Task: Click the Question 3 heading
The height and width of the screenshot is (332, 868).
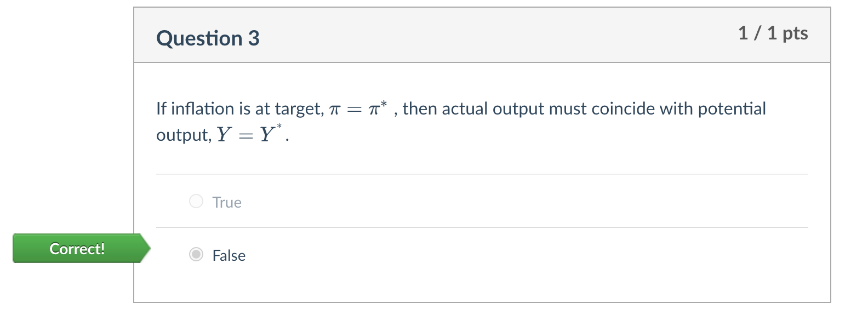Action: coord(208,38)
